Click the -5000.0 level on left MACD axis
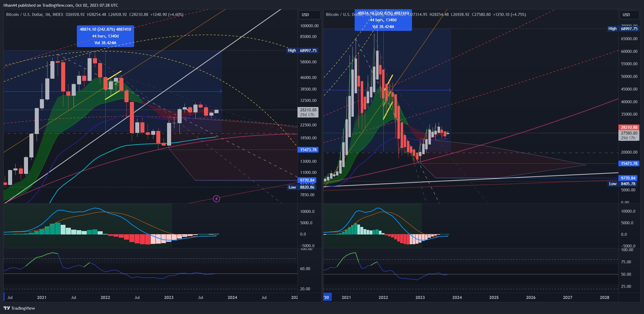 coord(307,246)
